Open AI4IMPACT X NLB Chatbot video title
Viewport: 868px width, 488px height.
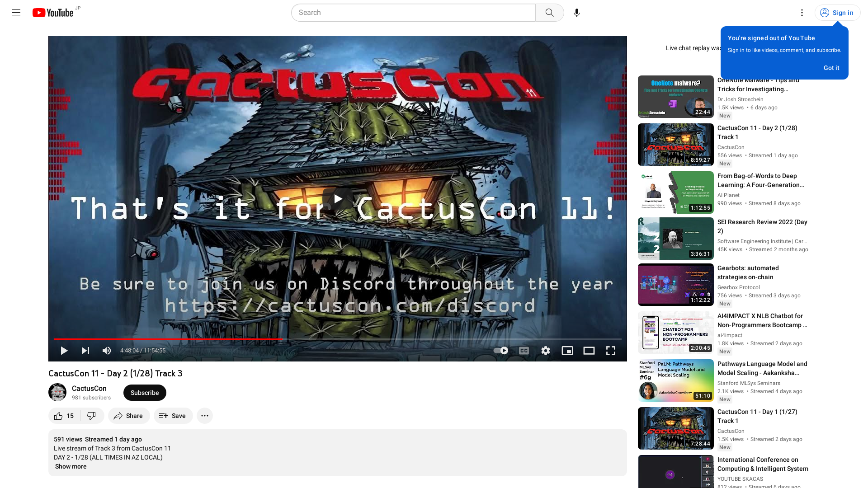point(762,320)
